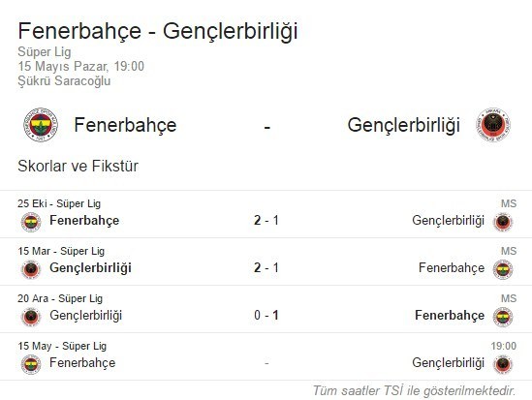
Task: Click the Süper Lig subtitle under title
Action: (45, 52)
